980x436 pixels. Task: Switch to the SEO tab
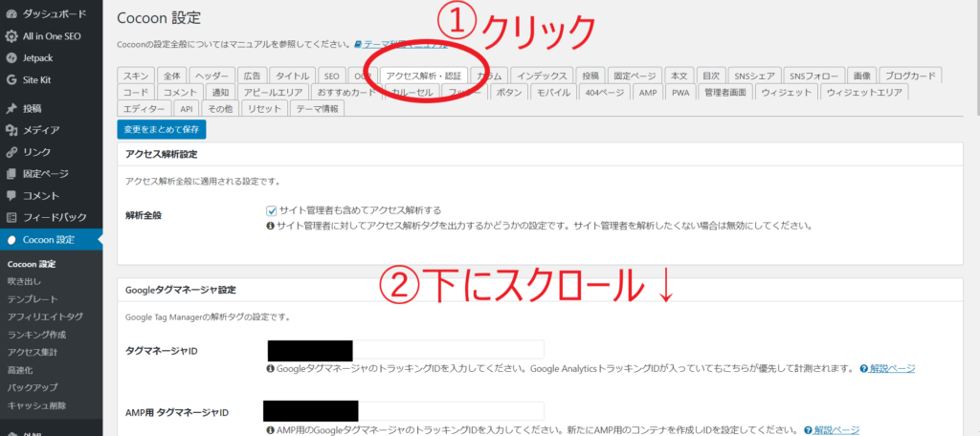point(332,76)
